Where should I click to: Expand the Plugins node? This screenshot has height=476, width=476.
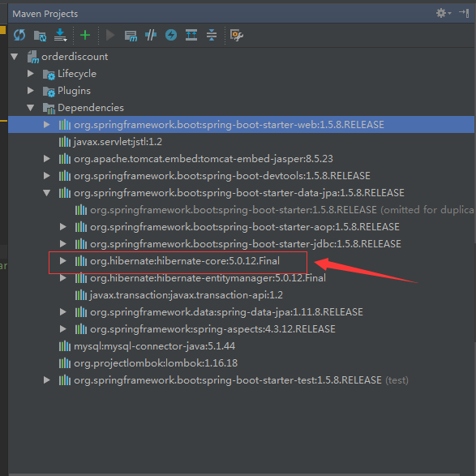click(x=30, y=91)
